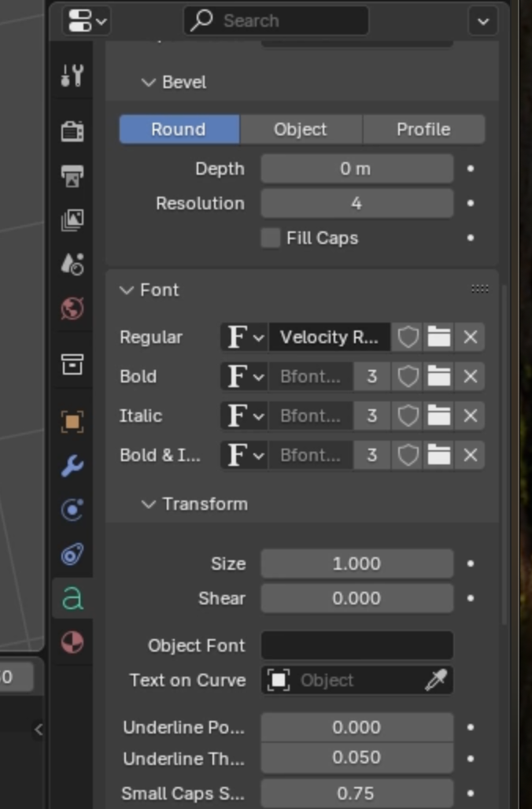Open the World properties tab
Image resolution: width=532 pixels, height=809 pixels.
[x=72, y=308]
